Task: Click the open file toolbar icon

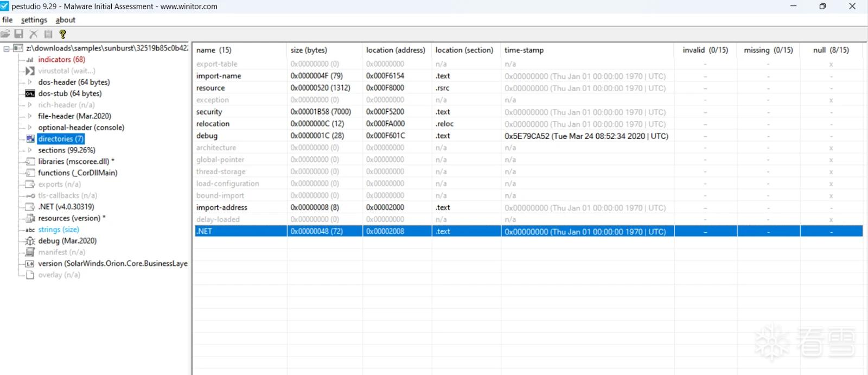Action: pos(5,34)
